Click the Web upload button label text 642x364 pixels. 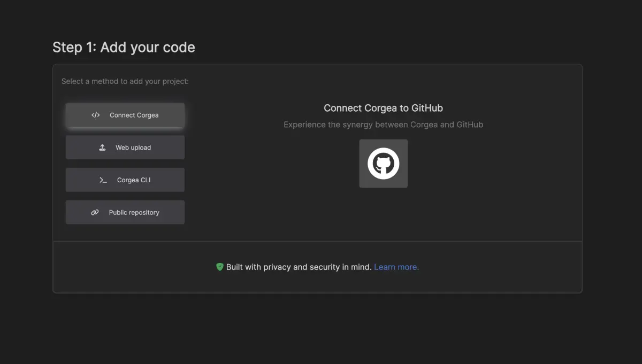132,147
